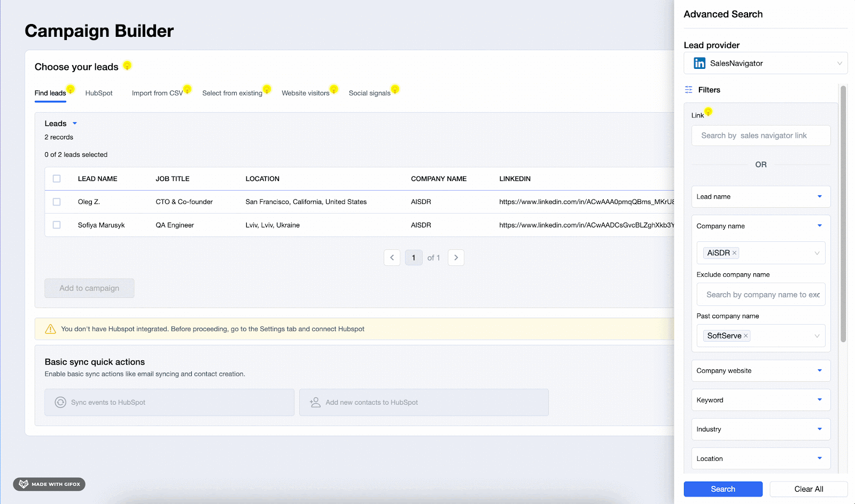The image size is (855, 504).
Task: Go to next page of leads
Action: point(456,257)
